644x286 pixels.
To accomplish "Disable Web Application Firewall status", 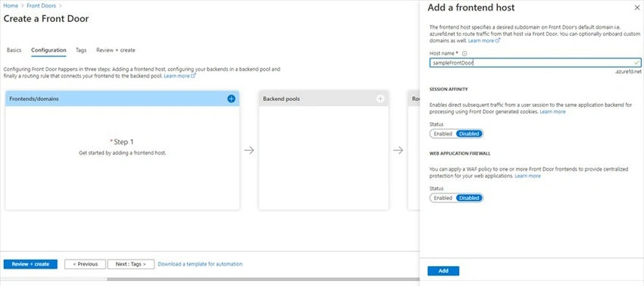I will 469,198.
